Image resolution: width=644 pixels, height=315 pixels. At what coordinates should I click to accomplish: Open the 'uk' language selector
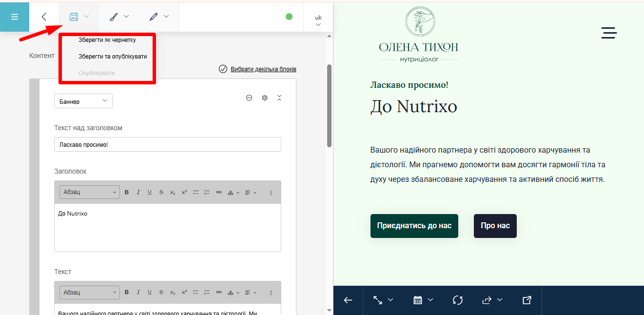click(318, 20)
